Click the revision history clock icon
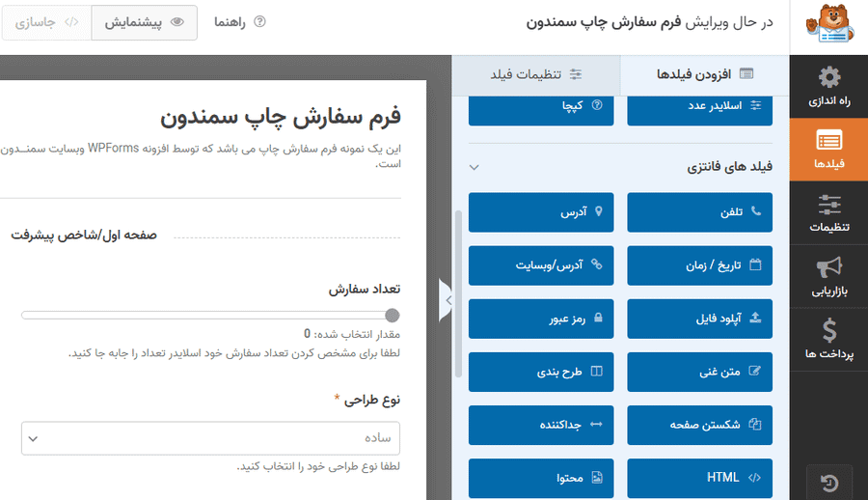The height and width of the screenshot is (500, 868). click(x=829, y=484)
